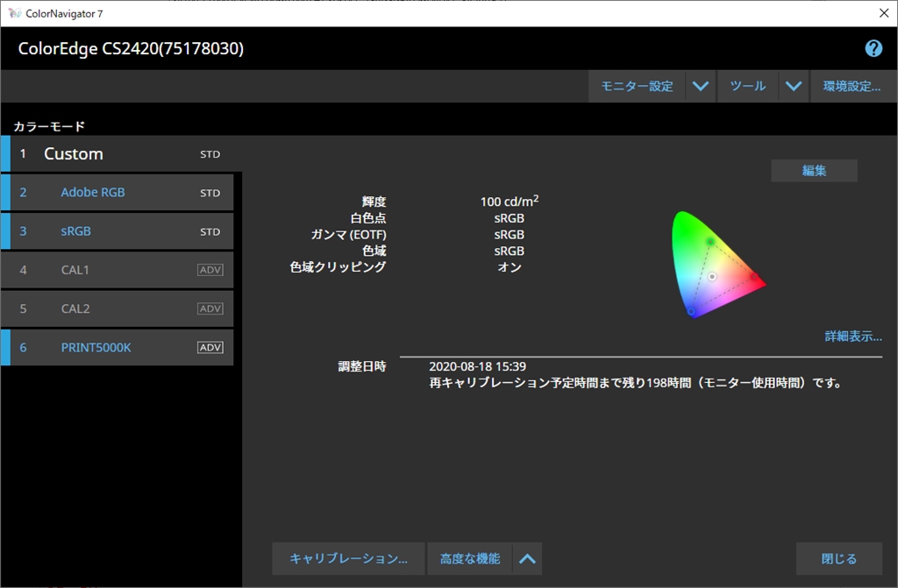Expand the モニター設定 dropdown arrow
This screenshot has height=588, width=898.
(701, 87)
